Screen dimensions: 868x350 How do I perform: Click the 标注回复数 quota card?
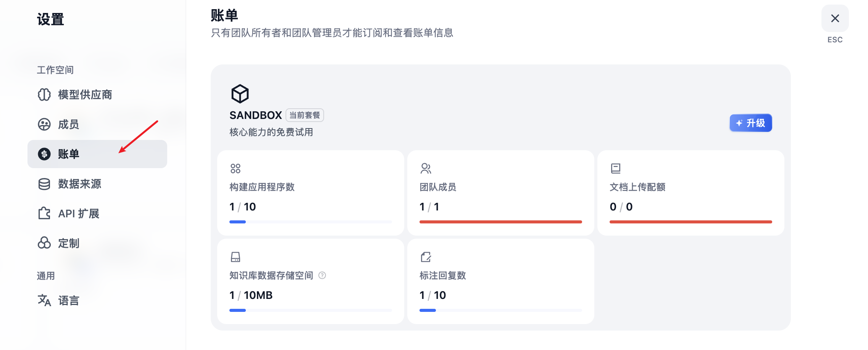pyautogui.click(x=500, y=281)
